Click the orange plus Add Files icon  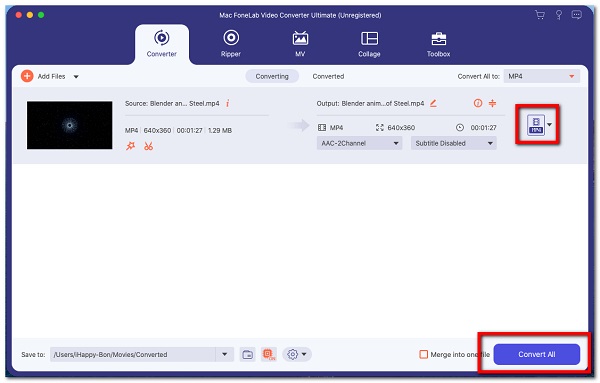(27, 76)
